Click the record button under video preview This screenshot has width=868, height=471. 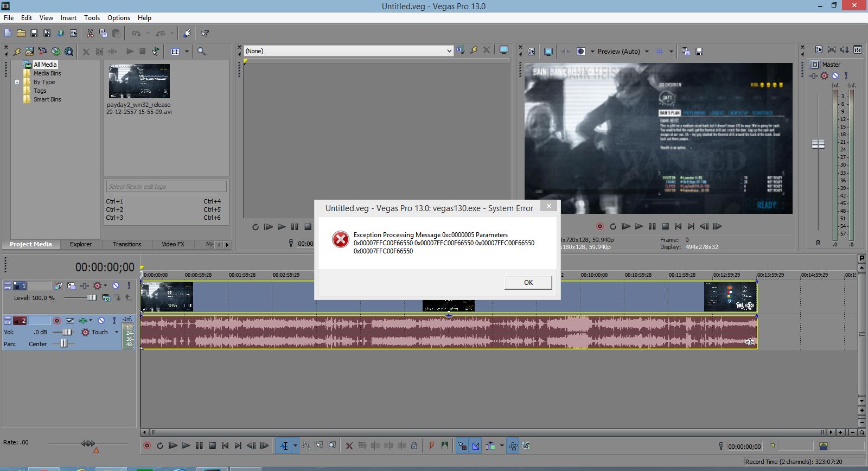(x=600, y=226)
